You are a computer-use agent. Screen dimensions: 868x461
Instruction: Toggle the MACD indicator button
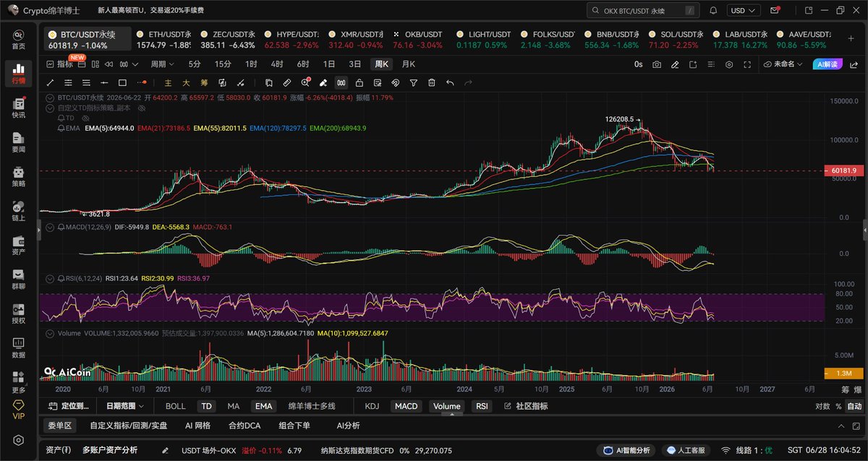(406, 406)
